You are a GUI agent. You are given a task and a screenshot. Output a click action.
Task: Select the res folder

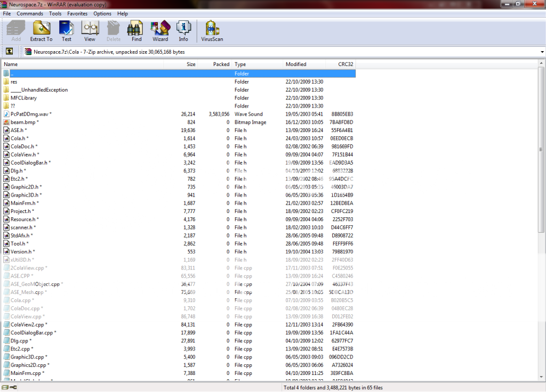pos(14,82)
